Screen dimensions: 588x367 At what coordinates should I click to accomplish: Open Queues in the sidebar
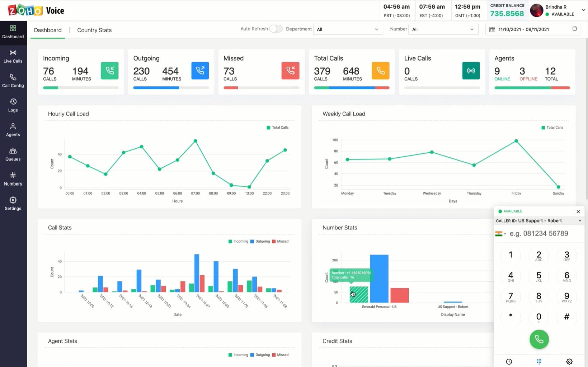coord(13,155)
